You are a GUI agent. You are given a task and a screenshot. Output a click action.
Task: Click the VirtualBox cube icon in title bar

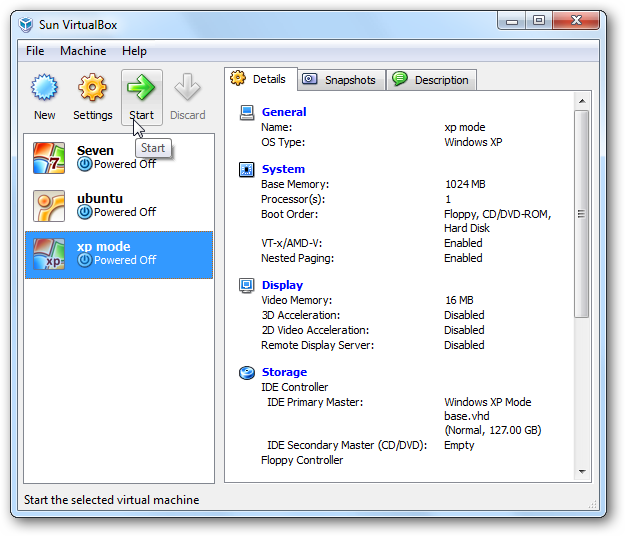26,25
